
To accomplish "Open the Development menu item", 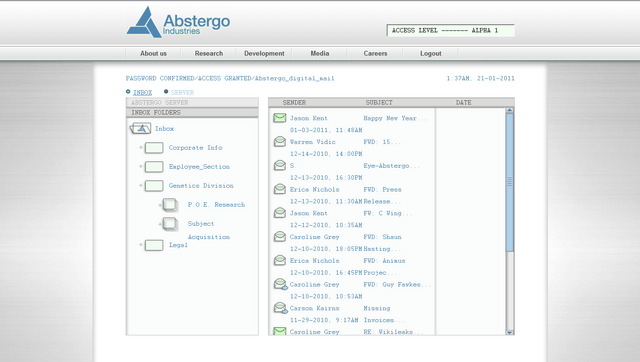I will coord(264,53).
